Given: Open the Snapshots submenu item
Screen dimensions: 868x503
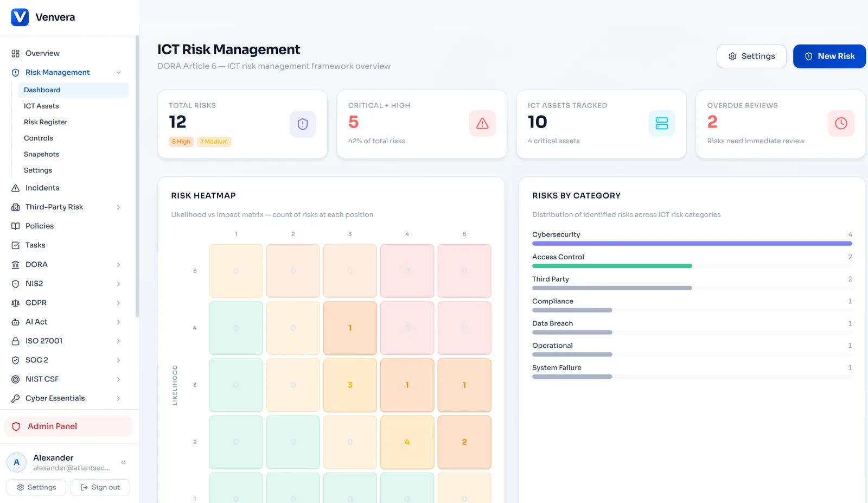Looking at the screenshot, I should click(x=73, y=154).
